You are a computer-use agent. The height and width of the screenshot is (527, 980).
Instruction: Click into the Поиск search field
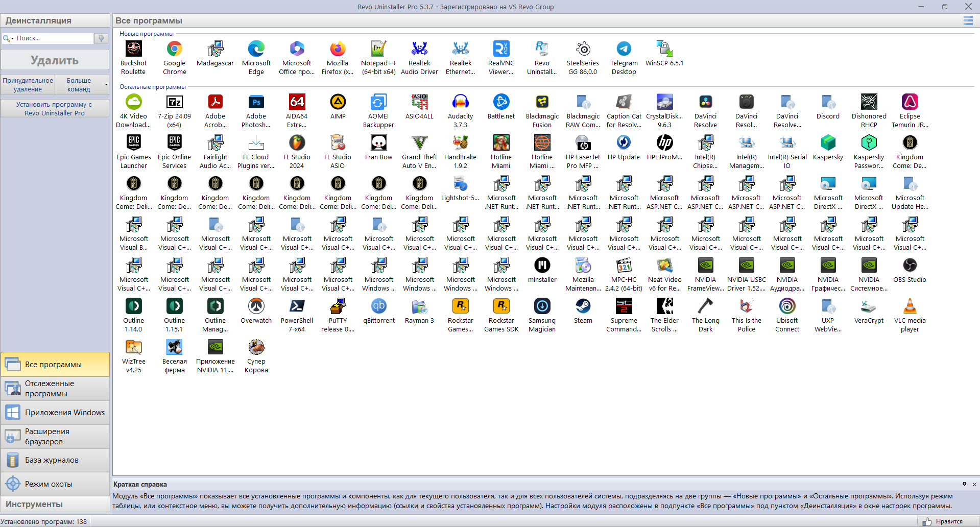tap(54, 38)
